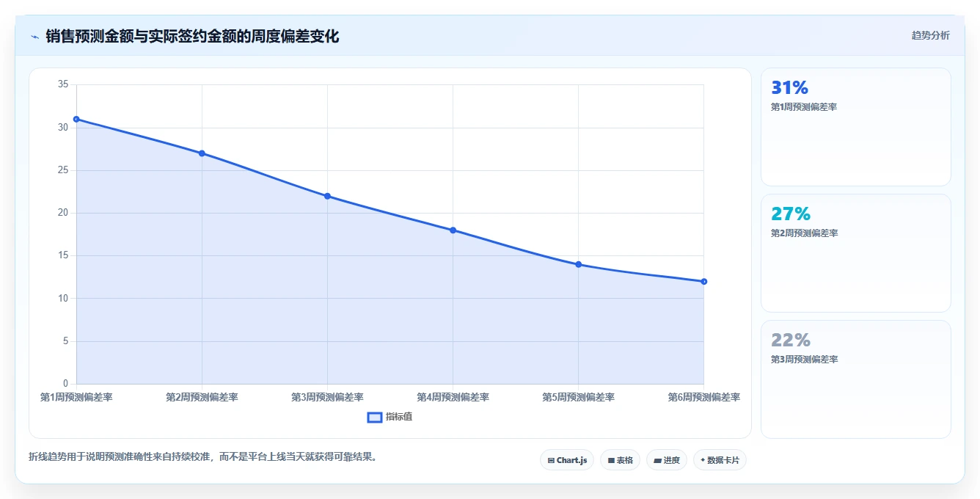Toggle the 指标值 legend item
The image size is (980, 499).
click(390, 417)
